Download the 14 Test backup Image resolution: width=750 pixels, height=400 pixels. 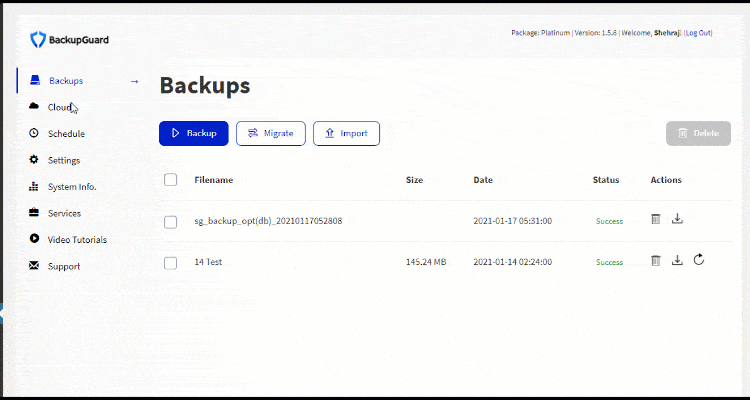pos(677,261)
